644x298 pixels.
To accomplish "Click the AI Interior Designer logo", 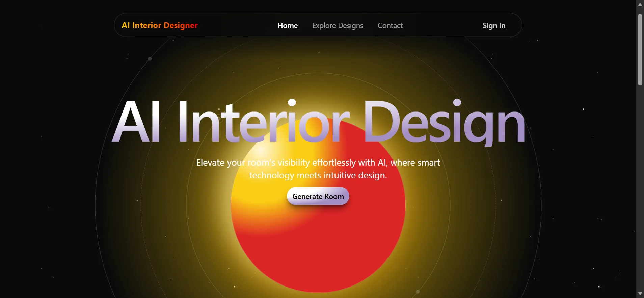I will (160, 25).
